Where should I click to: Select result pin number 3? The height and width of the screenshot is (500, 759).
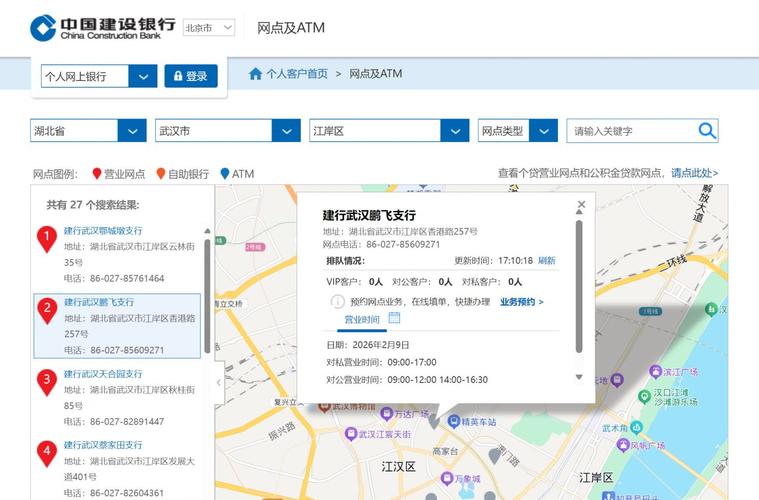(x=47, y=382)
